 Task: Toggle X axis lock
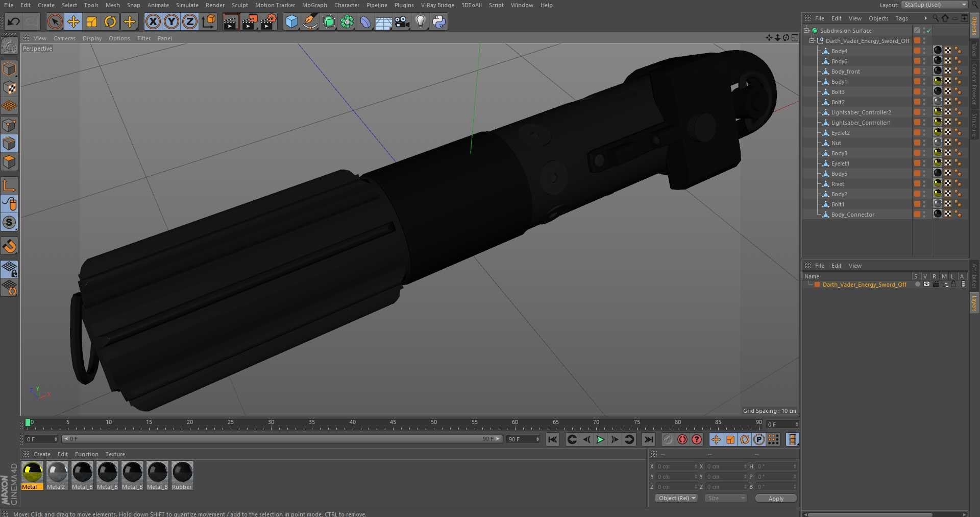153,21
